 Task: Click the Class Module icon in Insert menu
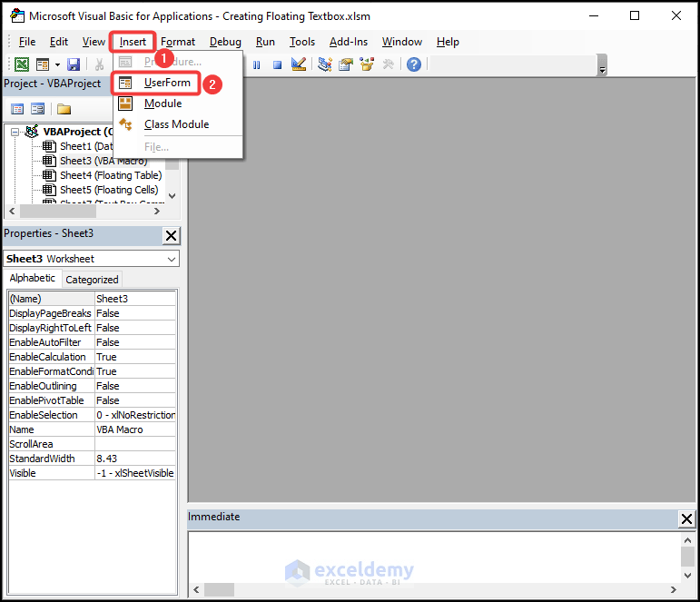(125, 124)
